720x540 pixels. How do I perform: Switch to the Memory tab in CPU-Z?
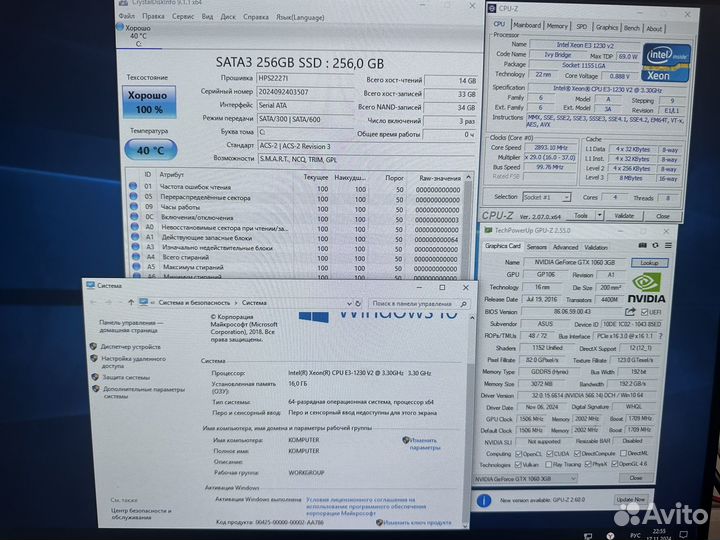point(557,26)
